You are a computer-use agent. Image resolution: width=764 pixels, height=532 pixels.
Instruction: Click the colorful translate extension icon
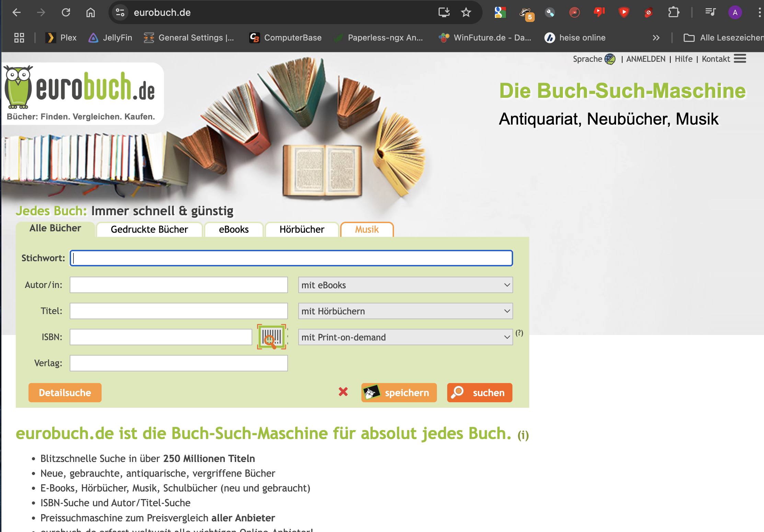click(x=500, y=13)
